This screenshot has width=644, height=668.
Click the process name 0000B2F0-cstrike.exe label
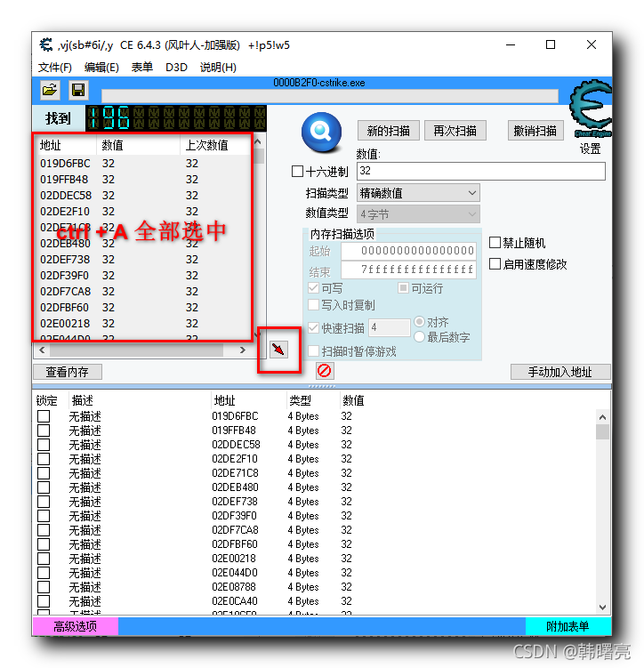tap(319, 83)
